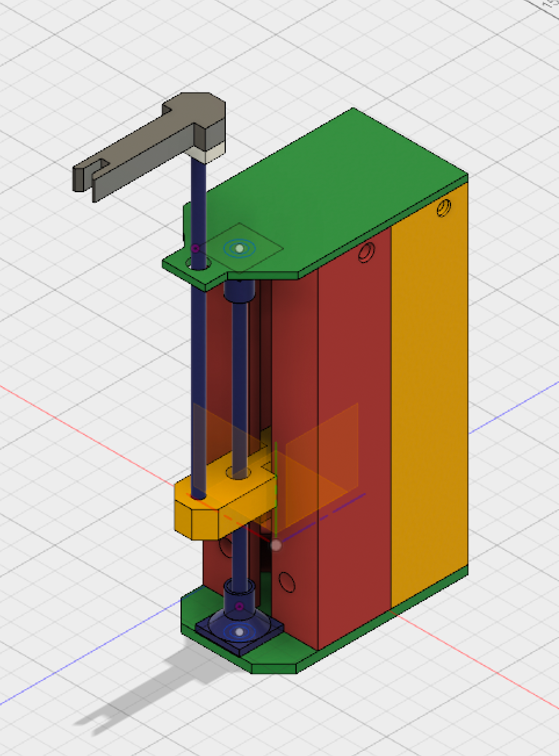559x756 pixels.
Task: Click the white joint marker on top plate
Action: [239, 249]
